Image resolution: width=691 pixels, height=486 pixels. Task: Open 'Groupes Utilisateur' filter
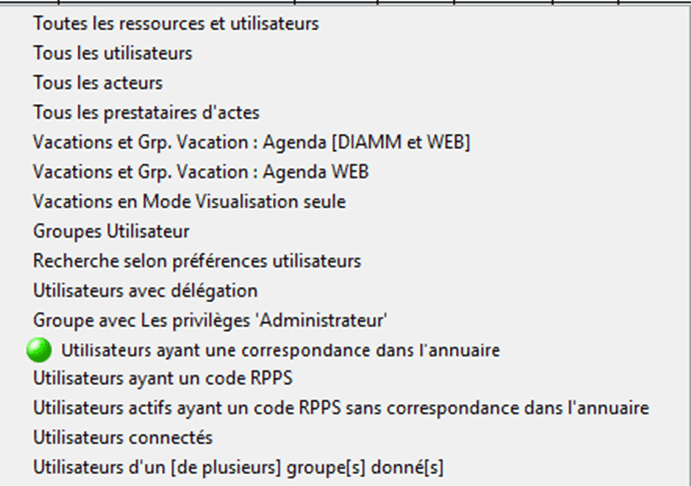coord(111,231)
